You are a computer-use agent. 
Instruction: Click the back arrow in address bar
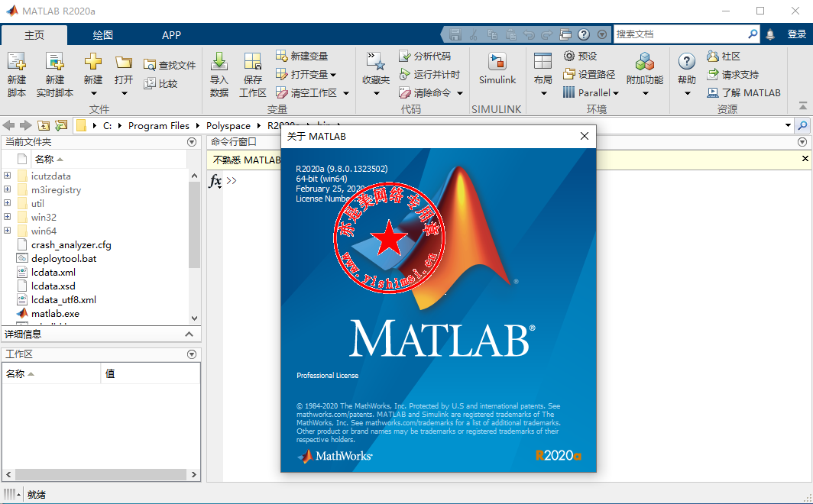point(9,125)
